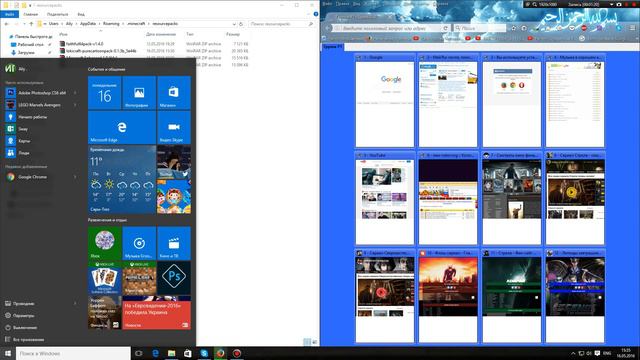
Task: Open the Eurovision news tile
Action: click(157, 313)
